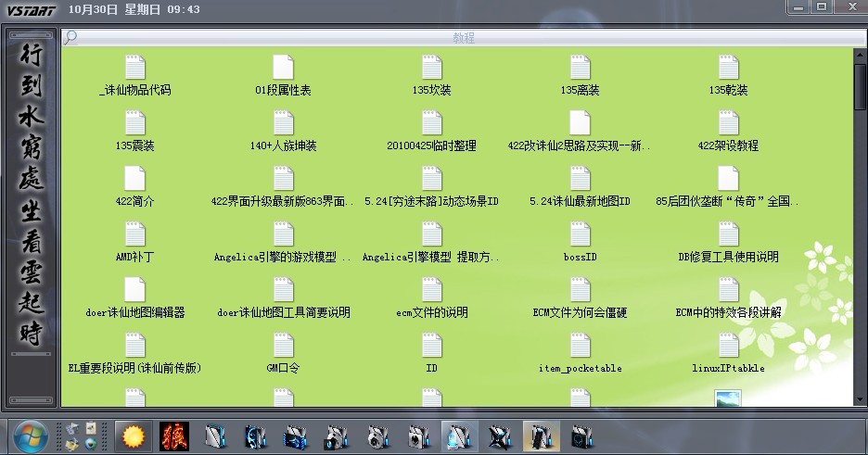The image size is (868, 455).
Task: Open the _诛仙物品代码 text file
Action: (135, 69)
